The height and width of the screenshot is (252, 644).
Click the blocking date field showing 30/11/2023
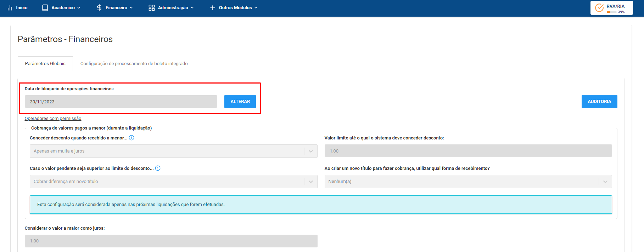pyautogui.click(x=121, y=102)
